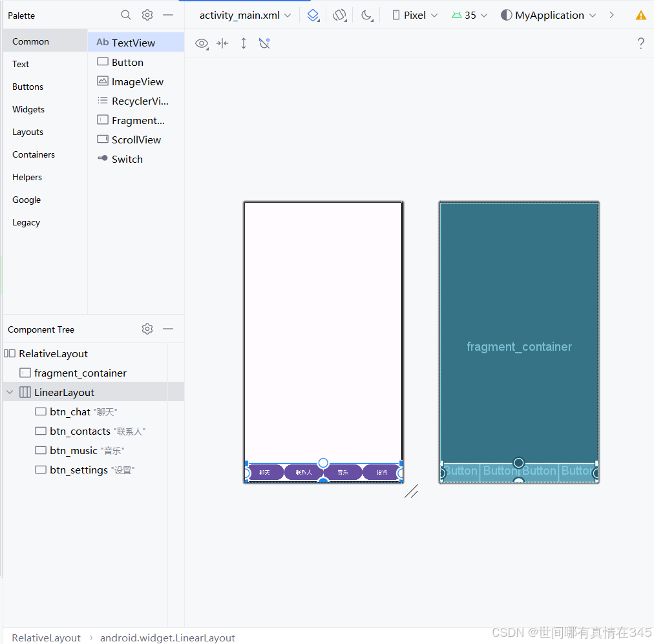Click the 设置 button in design preview

pos(382,472)
